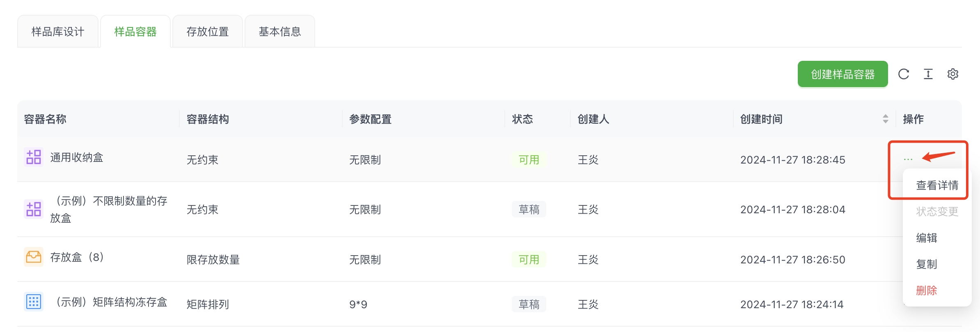Open the table column settings gear icon
This screenshot has height=332, width=980.
[x=954, y=74]
